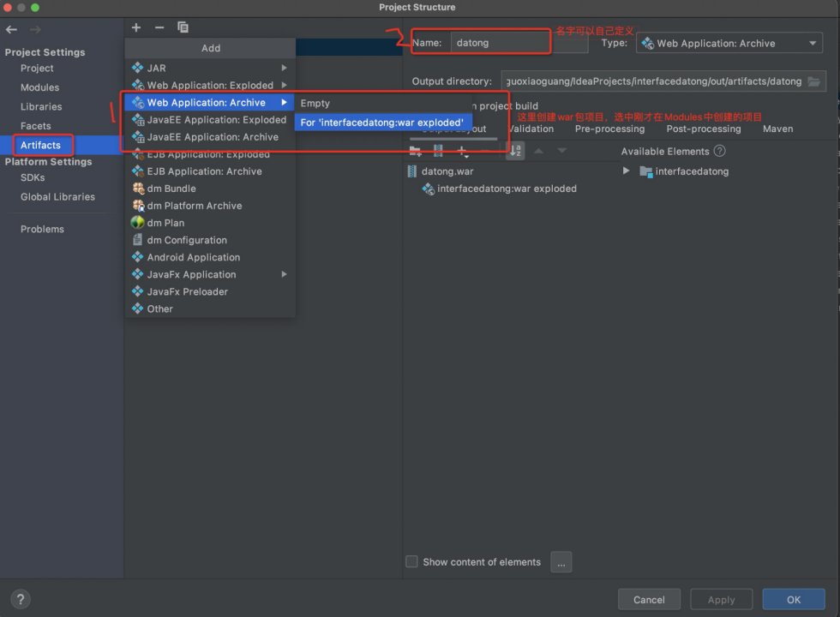
Task: Switch to the Post-processing tab
Action: click(704, 129)
